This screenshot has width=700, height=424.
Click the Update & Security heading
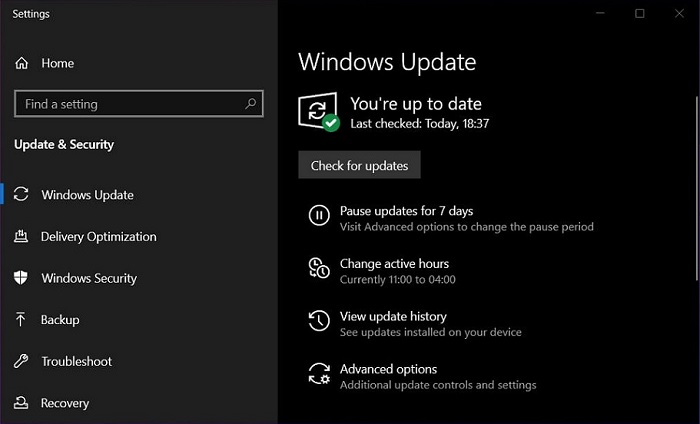click(x=64, y=145)
